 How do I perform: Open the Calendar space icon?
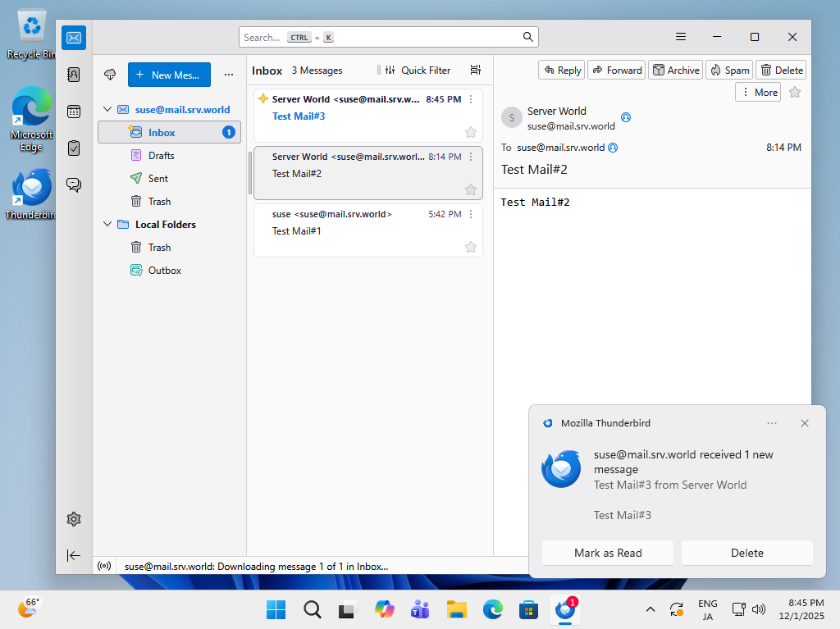point(74,112)
